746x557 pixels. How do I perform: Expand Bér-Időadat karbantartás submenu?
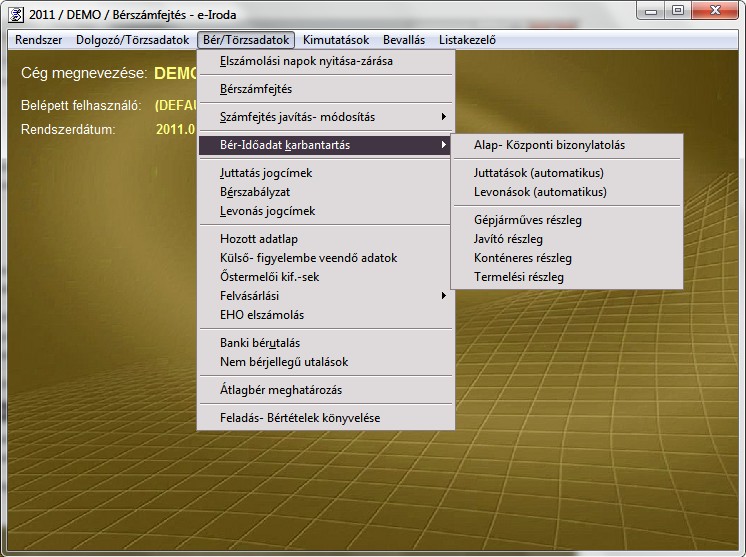(285, 145)
